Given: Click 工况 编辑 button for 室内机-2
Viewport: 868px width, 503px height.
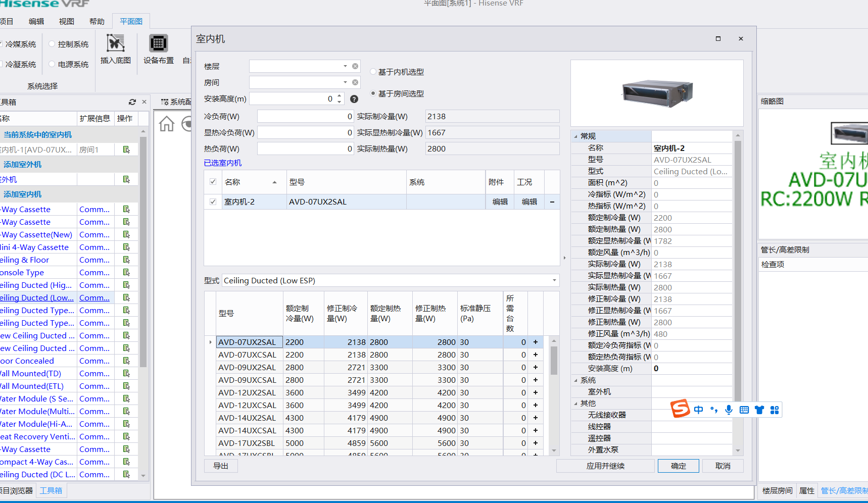Looking at the screenshot, I should [x=529, y=202].
